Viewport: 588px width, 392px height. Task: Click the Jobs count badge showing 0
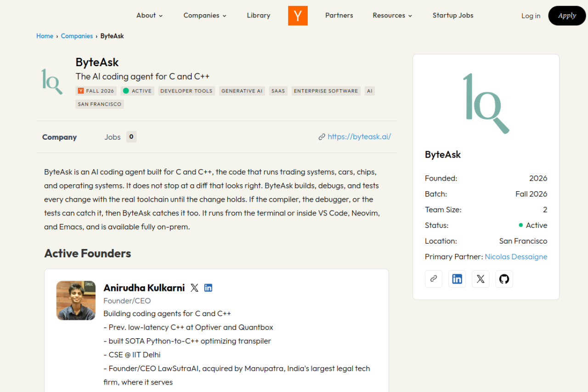point(131,136)
